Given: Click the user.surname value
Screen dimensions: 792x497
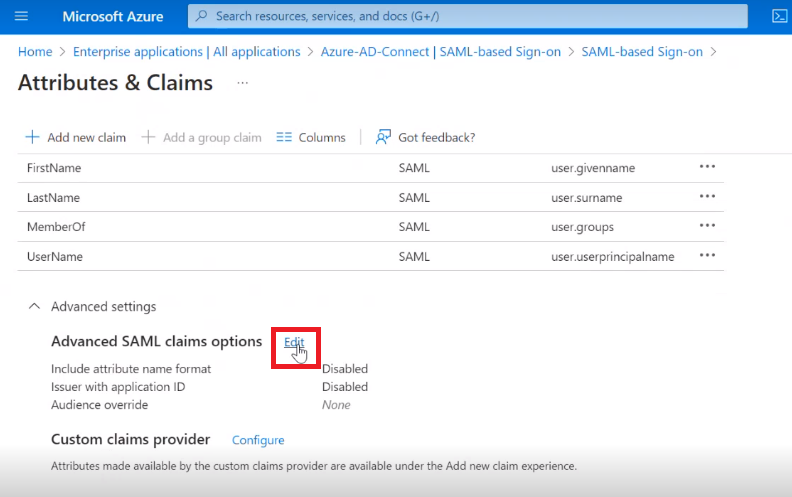Looking at the screenshot, I should (x=586, y=198).
